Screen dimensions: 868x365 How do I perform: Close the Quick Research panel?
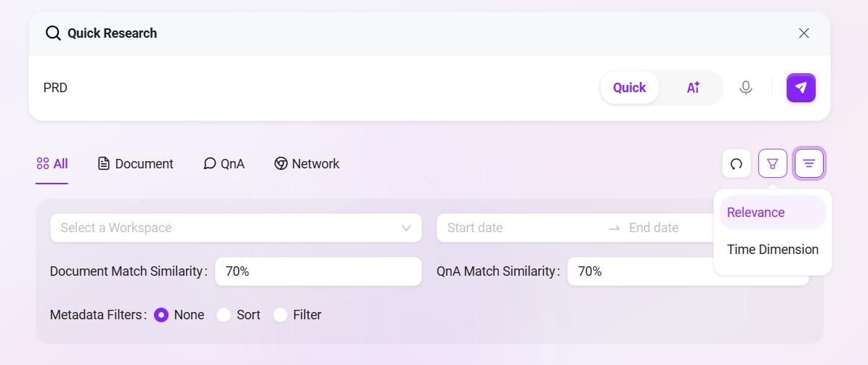click(803, 33)
